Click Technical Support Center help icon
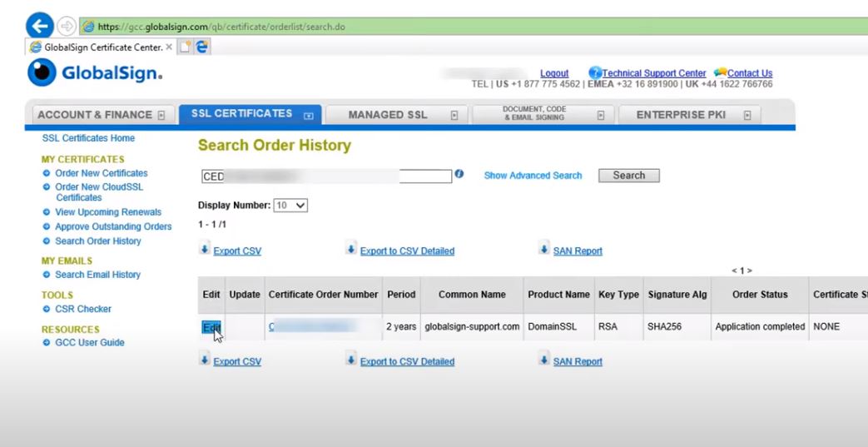868x447 pixels. point(595,72)
